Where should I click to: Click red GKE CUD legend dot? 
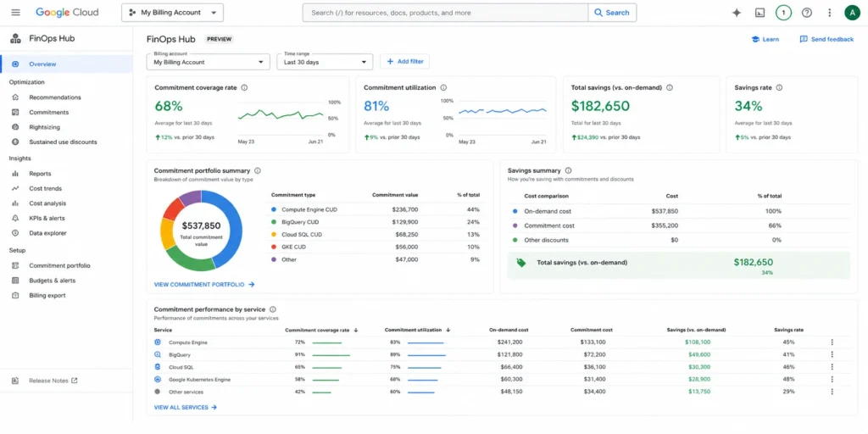(274, 247)
